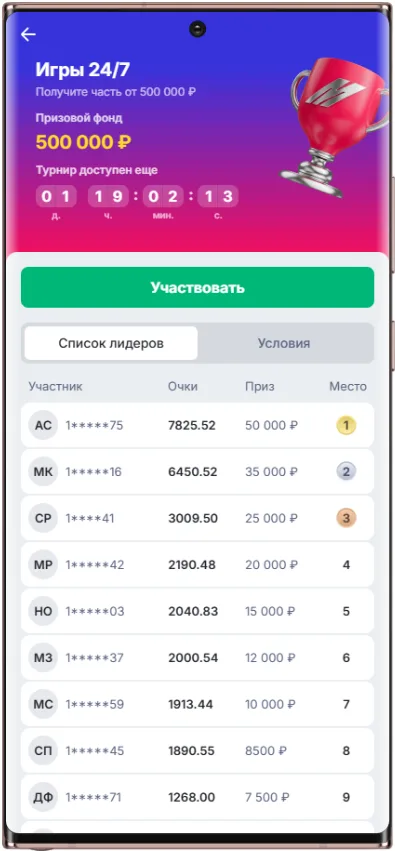Switch to the Условия tab
The image size is (395, 851).
click(x=284, y=343)
